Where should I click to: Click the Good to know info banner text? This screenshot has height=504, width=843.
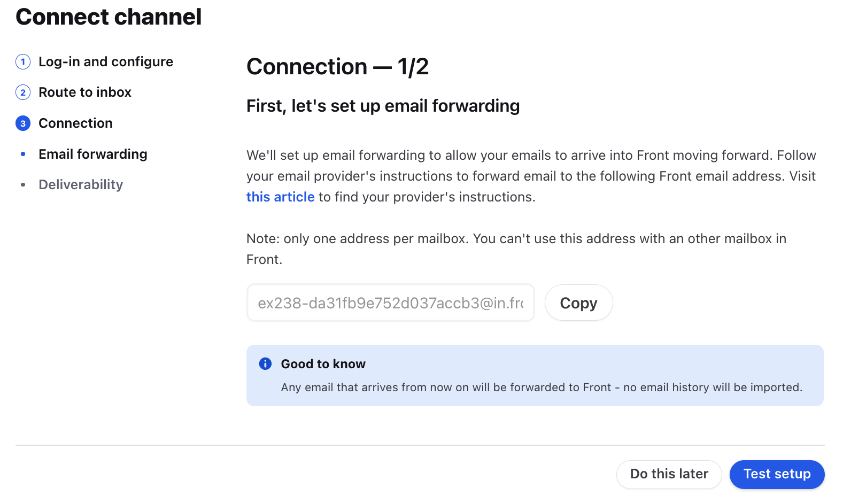tap(542, 387)
